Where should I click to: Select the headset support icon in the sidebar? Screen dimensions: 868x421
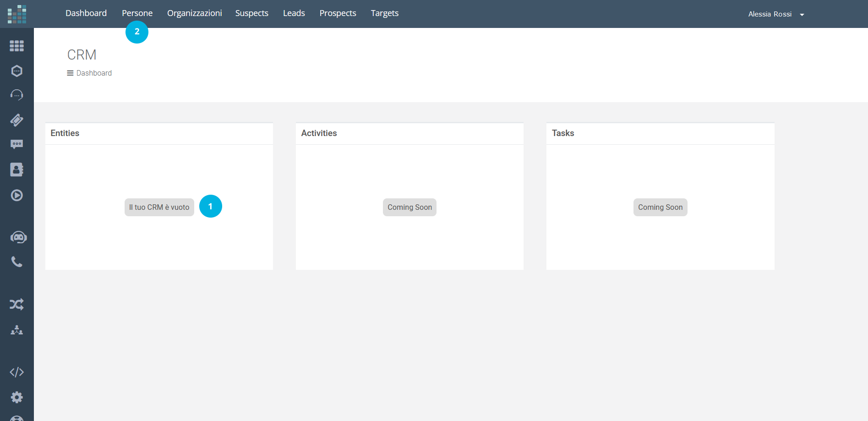click(x=17, y=95)
